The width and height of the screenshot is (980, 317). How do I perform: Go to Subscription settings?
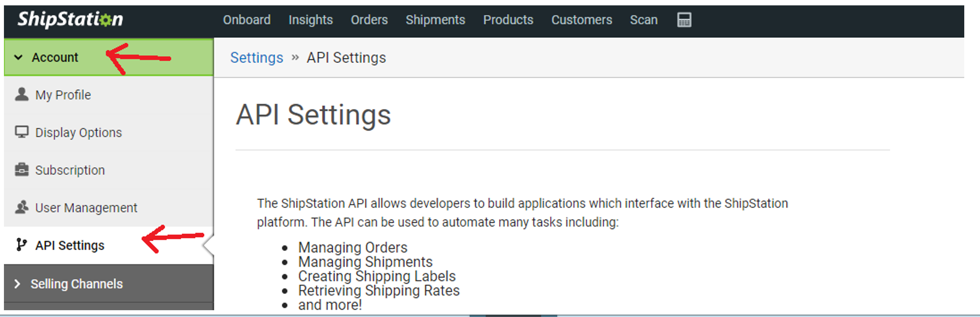point(108,170)
